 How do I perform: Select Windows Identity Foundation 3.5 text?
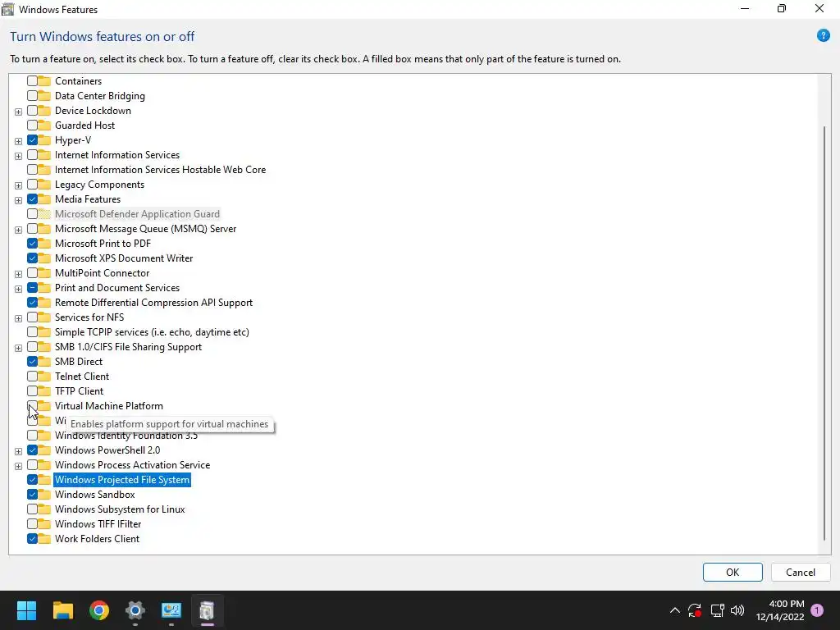[x=126, y=436]
